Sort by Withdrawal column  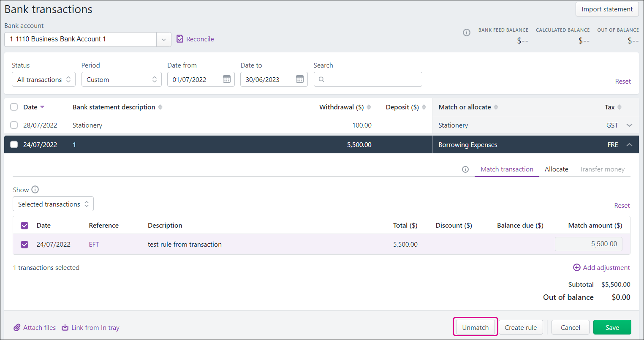[369, 107]
